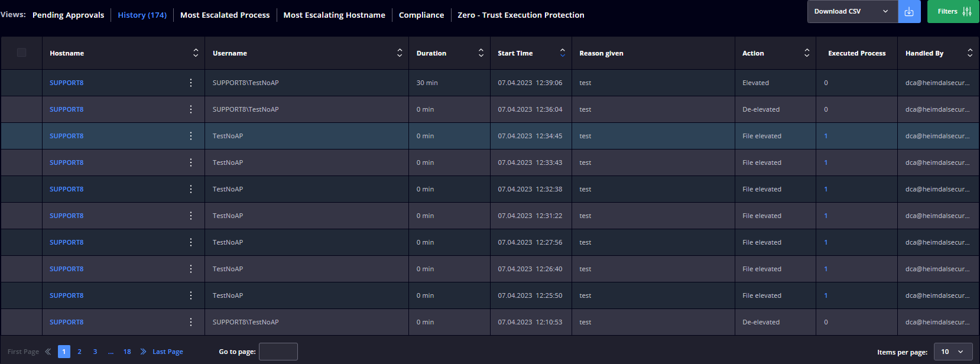
Task: Open row menu for 12:39:06 entry
Action: (x=190, y=83)
